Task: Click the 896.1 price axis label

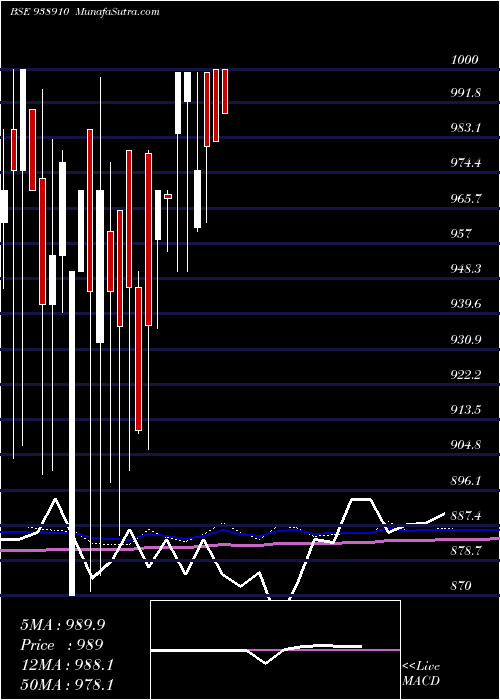Action: pyautogui.click(x=465, y=480)
